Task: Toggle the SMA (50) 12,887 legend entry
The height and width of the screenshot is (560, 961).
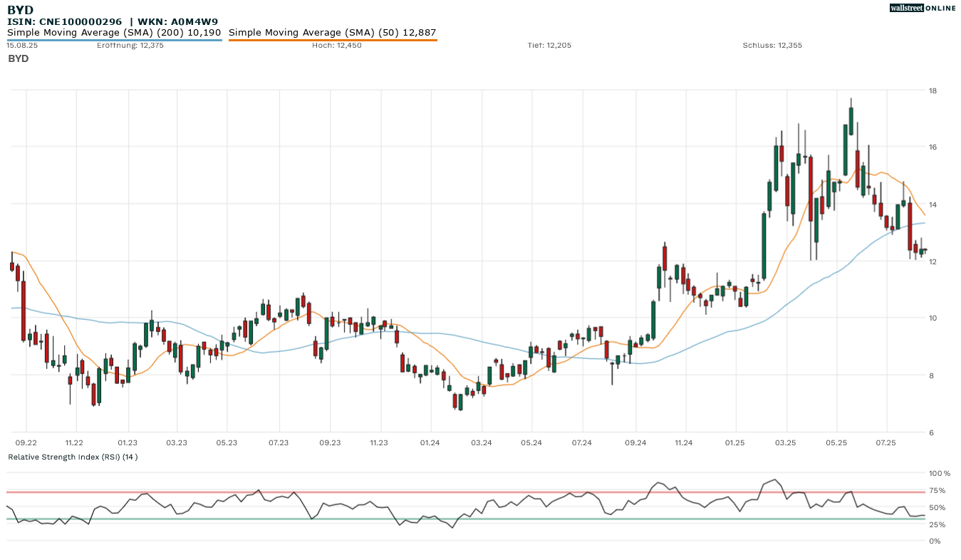Action: point(333,32)
